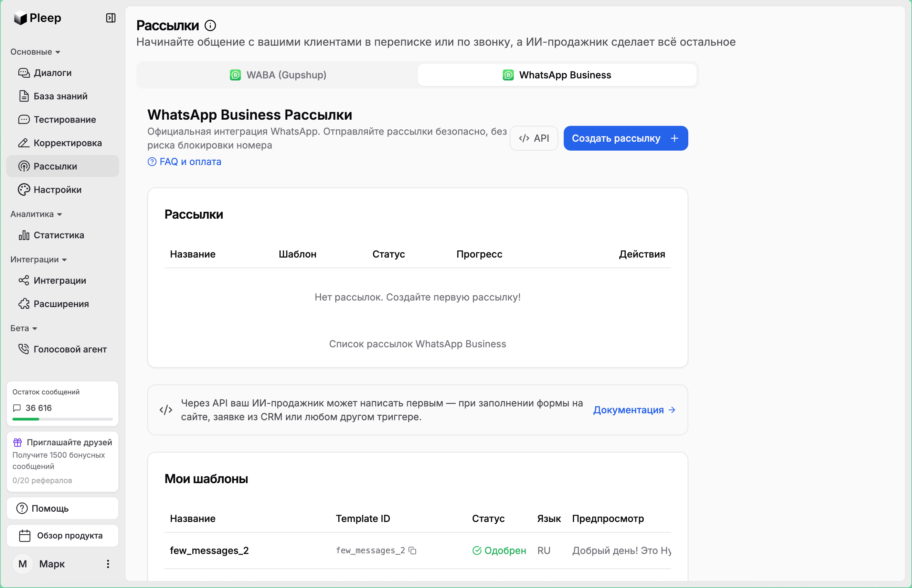Viewport: 912px width, 588px height.
Task: Copy the few_messages_2 Template ID
Action: click(x=413, y=551)
